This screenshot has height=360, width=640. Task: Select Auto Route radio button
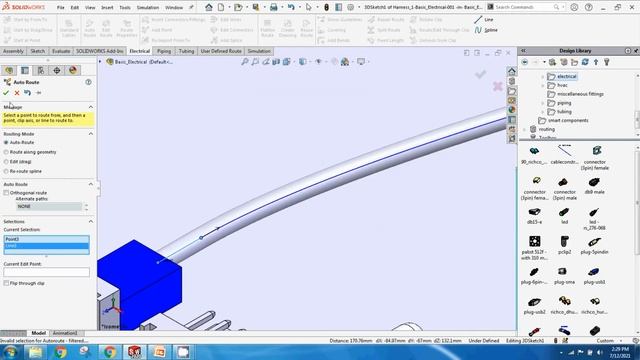6,142
